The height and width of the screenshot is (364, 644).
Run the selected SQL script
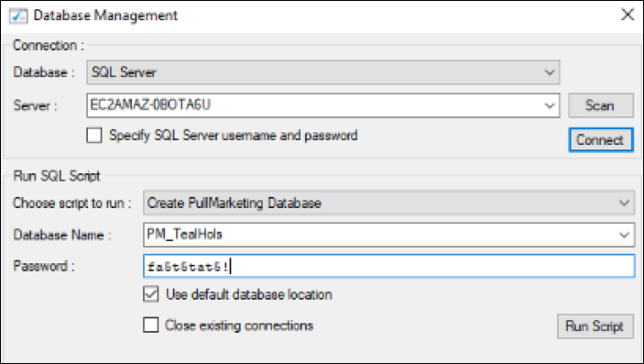pyautogui.click(x=595, y=326)
